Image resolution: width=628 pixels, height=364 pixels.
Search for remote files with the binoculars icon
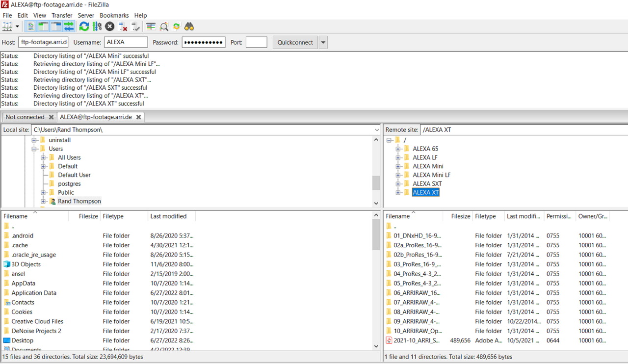(189, 26)
